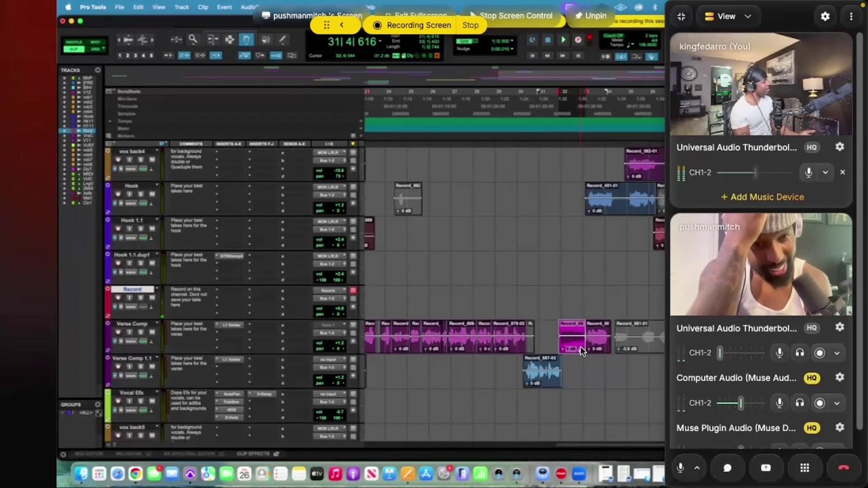Adjust kingfedarro's CH1-2 volume slider

(755, 172)
